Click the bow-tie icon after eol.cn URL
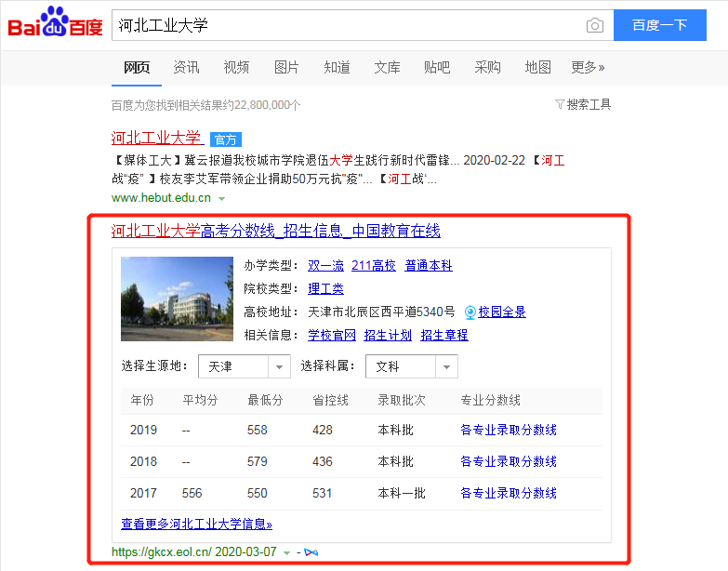The height and width of the screenshot is (571, 728). 311,552
